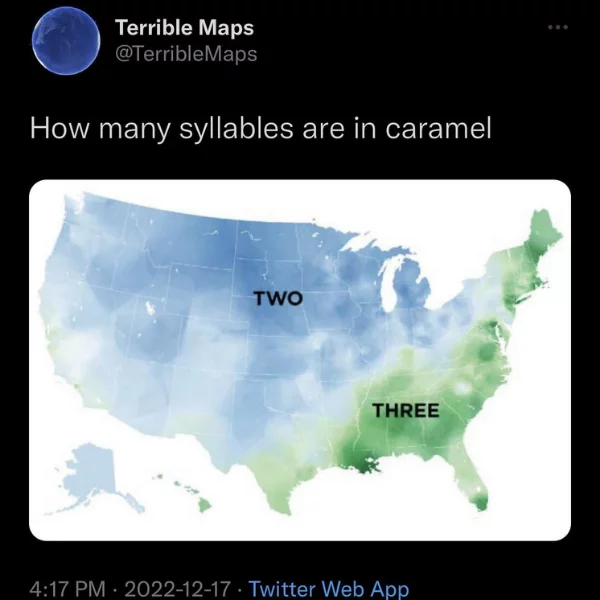
Task: Open the caramel syllables map image
Action: point(300,360)
